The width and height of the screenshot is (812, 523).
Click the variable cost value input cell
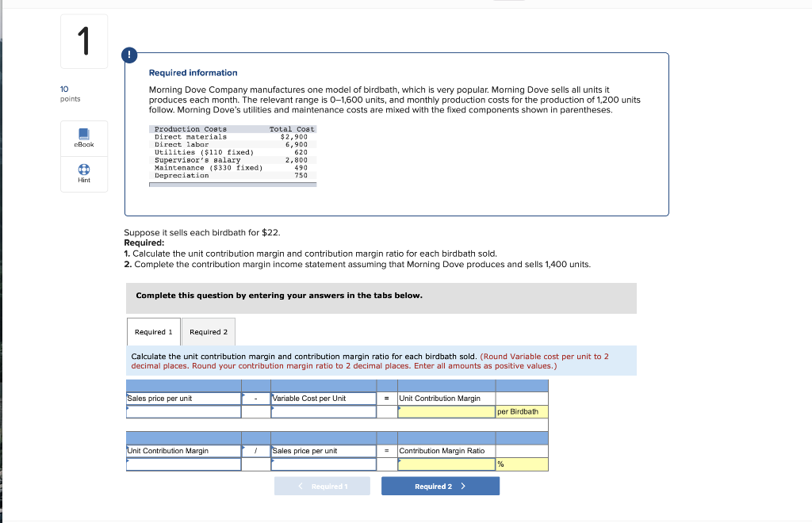pos(324,411)
